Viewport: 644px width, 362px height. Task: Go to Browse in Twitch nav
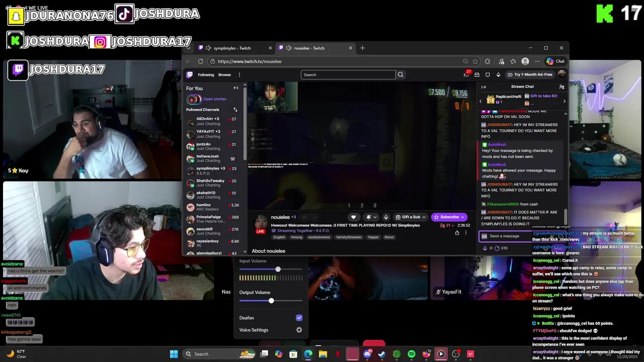coord(224,75)
